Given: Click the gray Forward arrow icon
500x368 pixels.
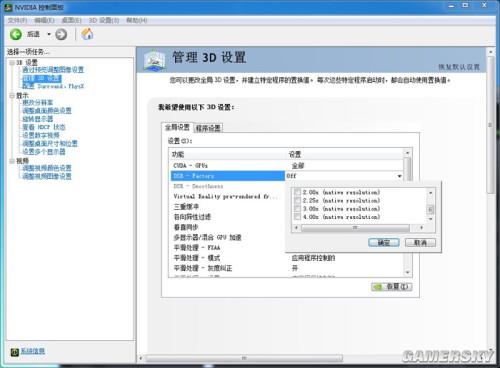Looking at the screenshot, I should point(61,34).
